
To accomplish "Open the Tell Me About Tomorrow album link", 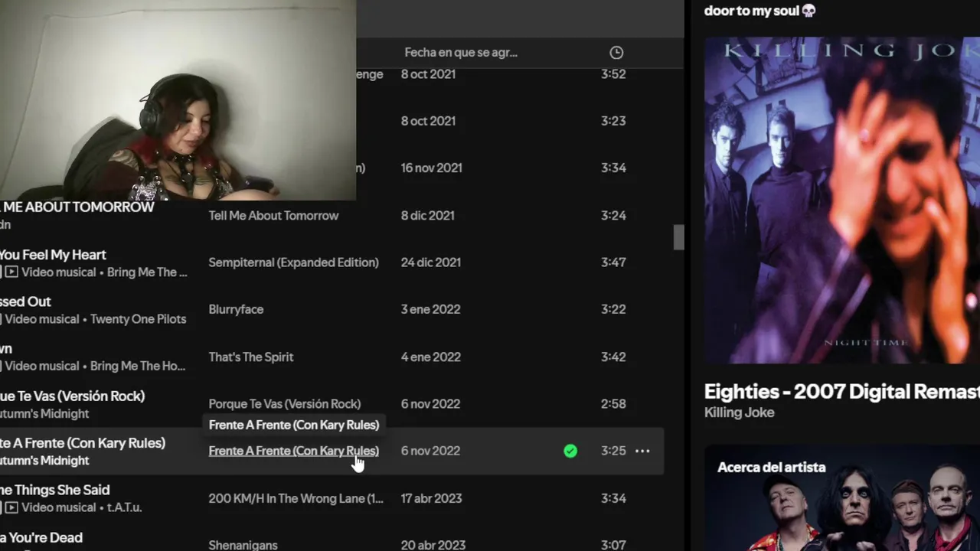I will point(273,216).
